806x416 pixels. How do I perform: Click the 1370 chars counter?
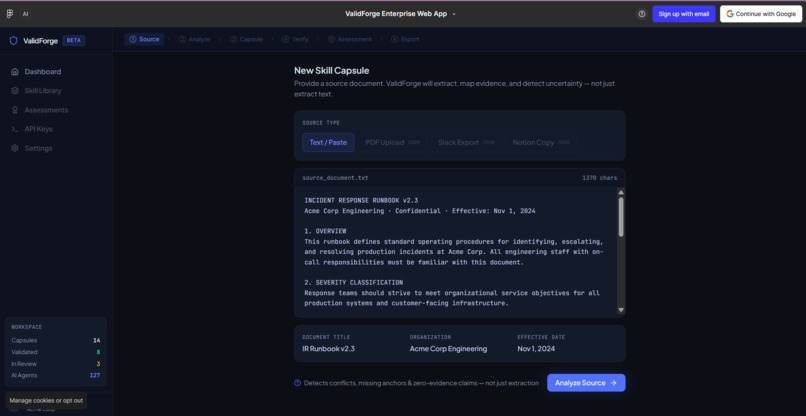click(599, 178)
